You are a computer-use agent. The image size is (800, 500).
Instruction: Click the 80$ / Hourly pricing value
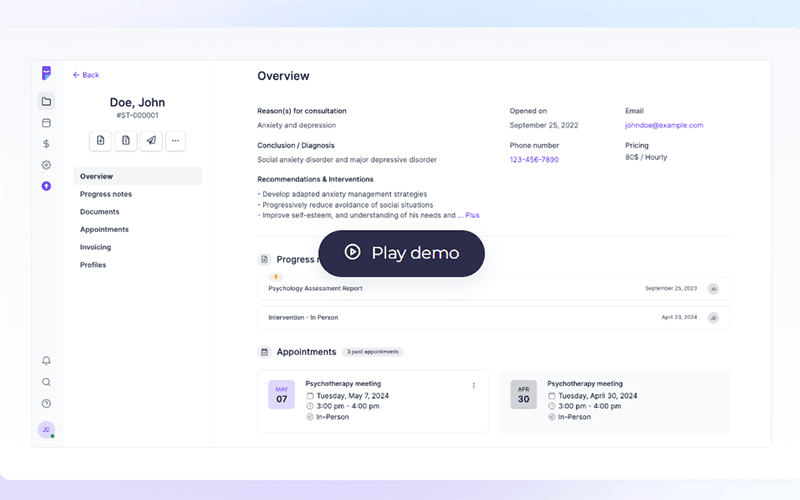point(646,157)
